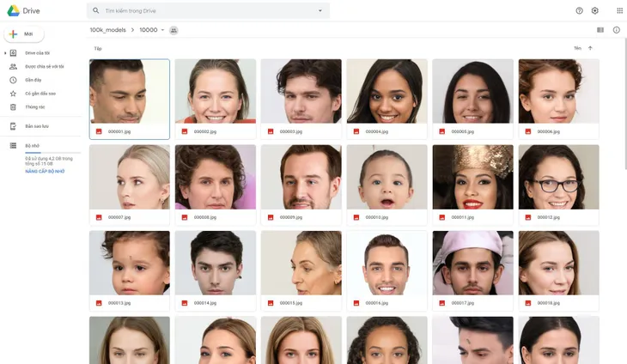The width and height of the screenshot is (627, 364).
Task: Show the details info panel icon
Action: 616,30
